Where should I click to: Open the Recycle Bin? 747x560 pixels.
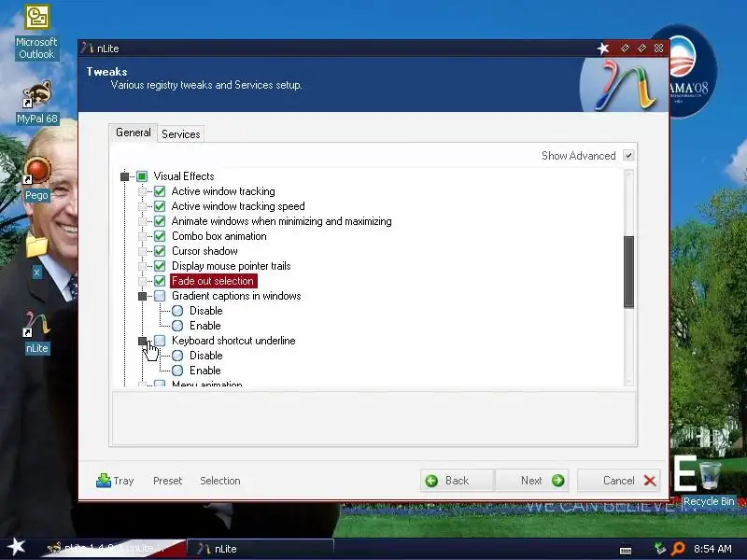tap(709, 482)
